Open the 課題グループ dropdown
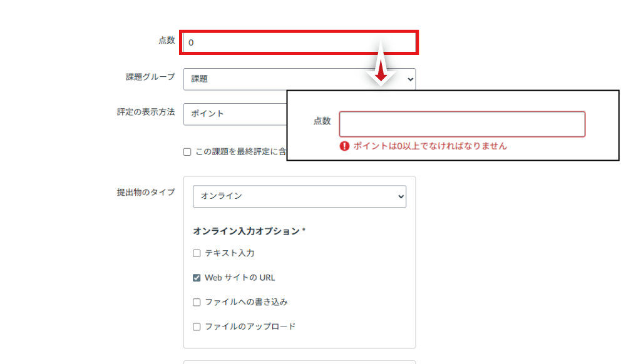 tap(299, 79)
